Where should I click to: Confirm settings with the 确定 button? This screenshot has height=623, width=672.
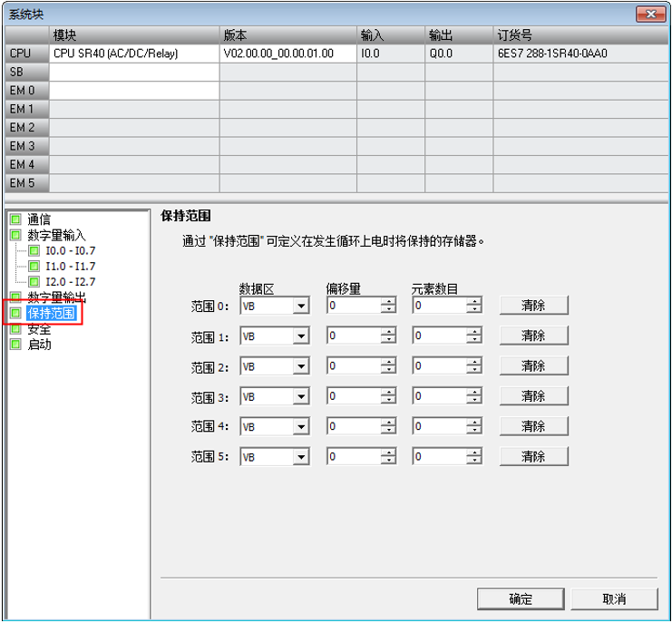pyautogui.click(x=521, y=599)
